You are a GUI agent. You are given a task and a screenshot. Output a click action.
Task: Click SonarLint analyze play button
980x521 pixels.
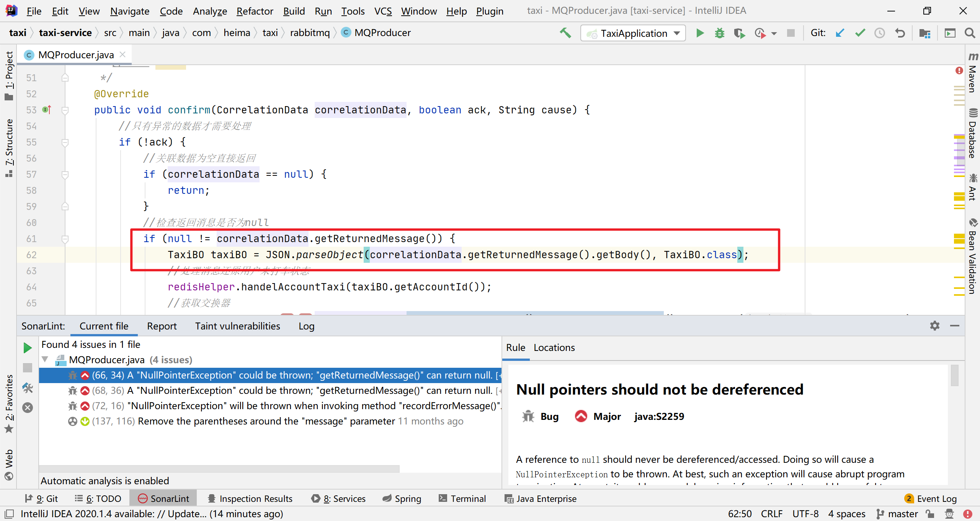[x=28, y=347]
